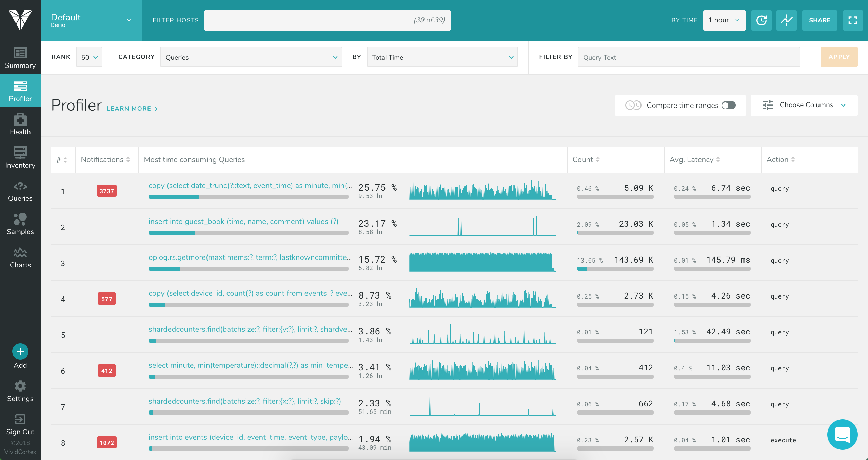Toggle Compare time ranges switch
This screenshot has width=868, height=460.
tap(728, 106)
